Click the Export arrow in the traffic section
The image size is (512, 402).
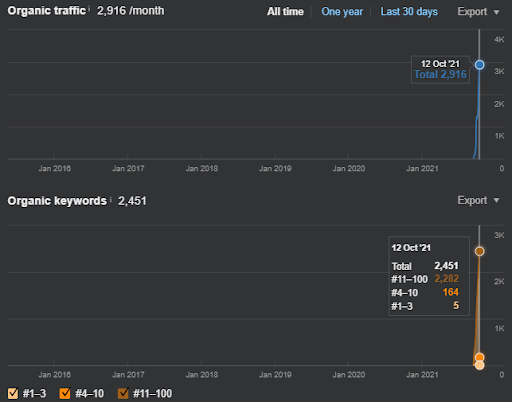[496, 12]
